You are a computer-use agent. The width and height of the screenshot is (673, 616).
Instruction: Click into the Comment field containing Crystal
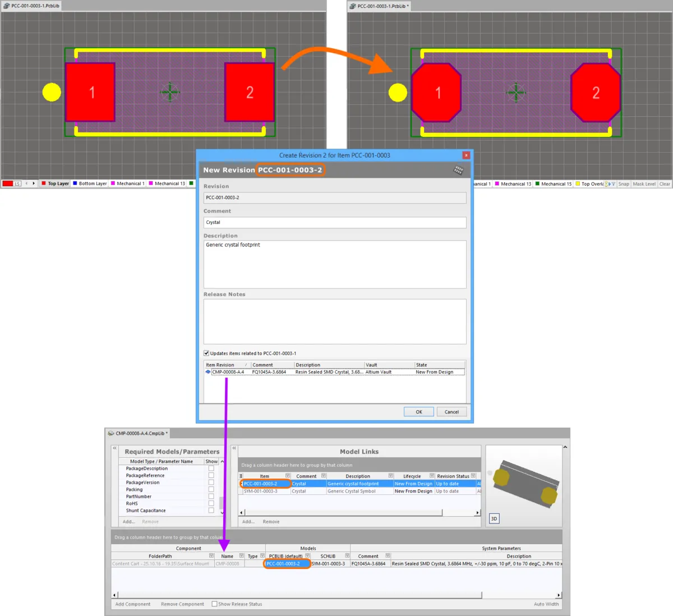click(335, 222)
